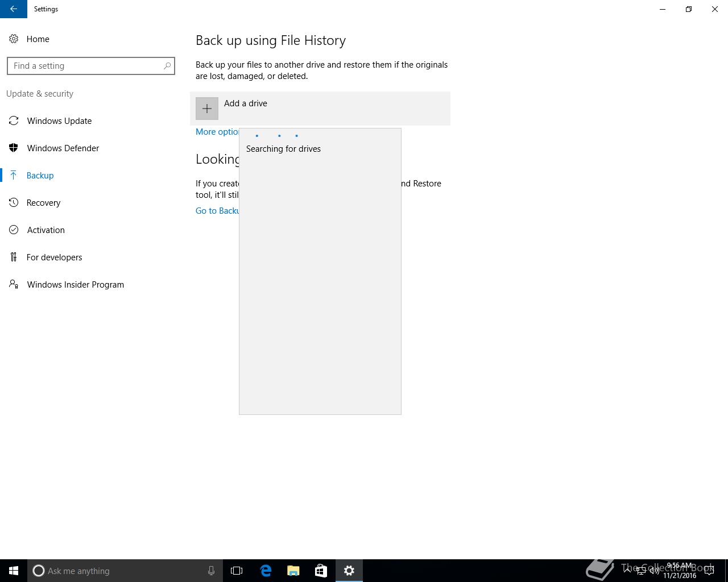This screenshot has width=728, height=582.
Task: Launch Microsoft Edge from taskbar
Action: (266, 571)
